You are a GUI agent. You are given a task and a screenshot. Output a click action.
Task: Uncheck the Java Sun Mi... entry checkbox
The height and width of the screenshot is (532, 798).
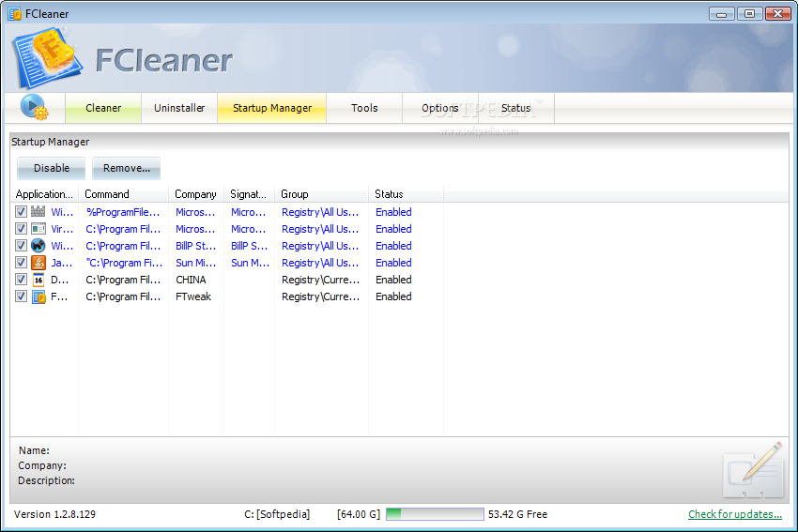(x=21, y=263)
